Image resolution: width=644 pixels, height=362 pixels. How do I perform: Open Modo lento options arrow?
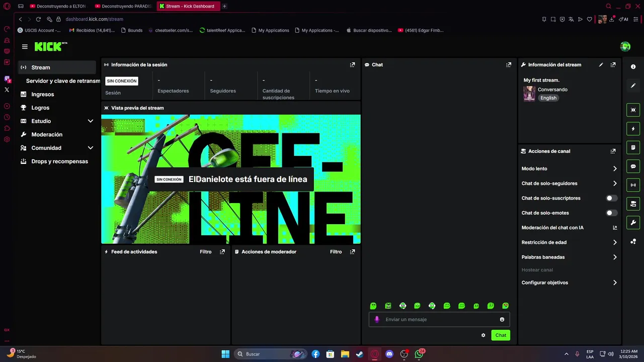[615, 169]
